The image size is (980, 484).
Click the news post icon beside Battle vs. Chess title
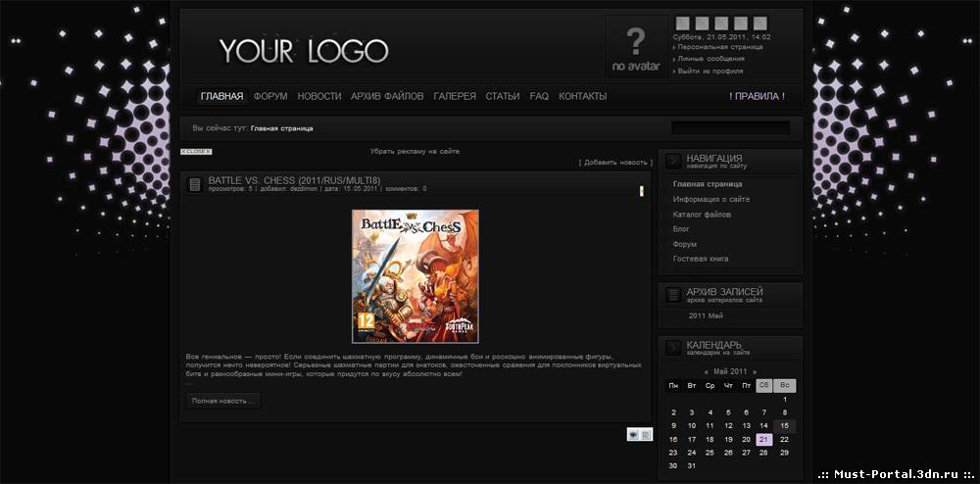tap(194, 184)
